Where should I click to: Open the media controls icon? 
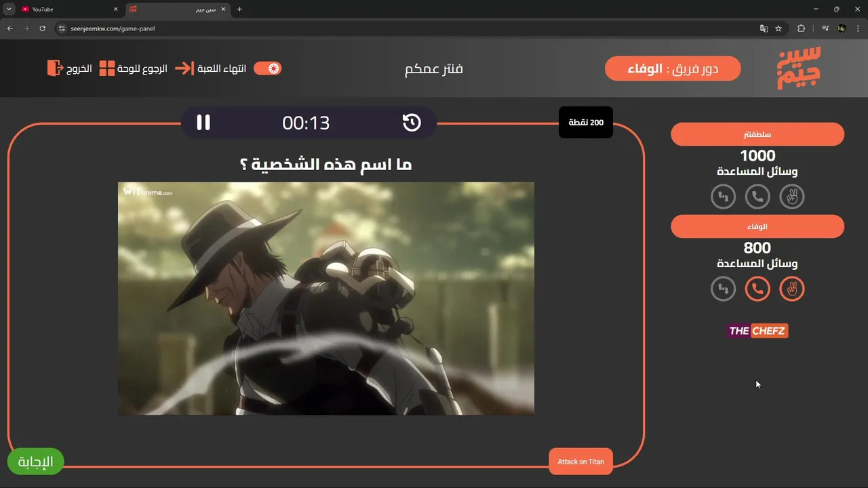click(825, 28)
